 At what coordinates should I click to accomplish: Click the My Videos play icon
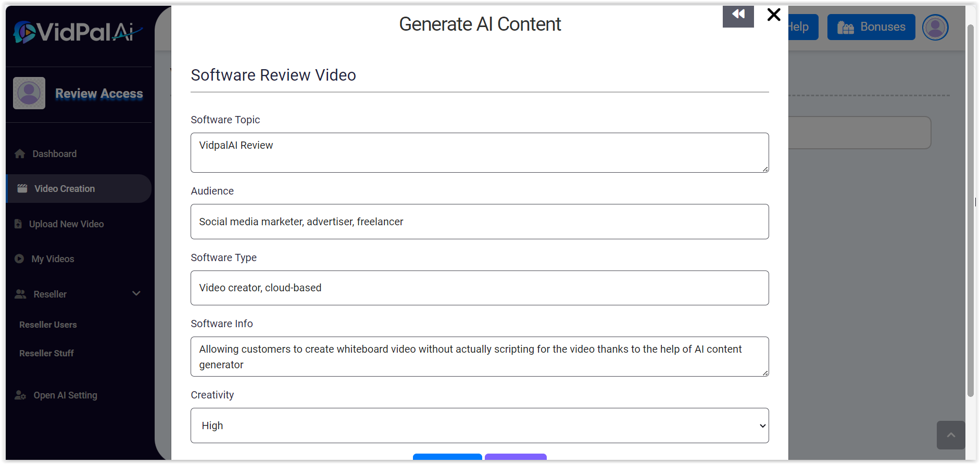(19, 259)
